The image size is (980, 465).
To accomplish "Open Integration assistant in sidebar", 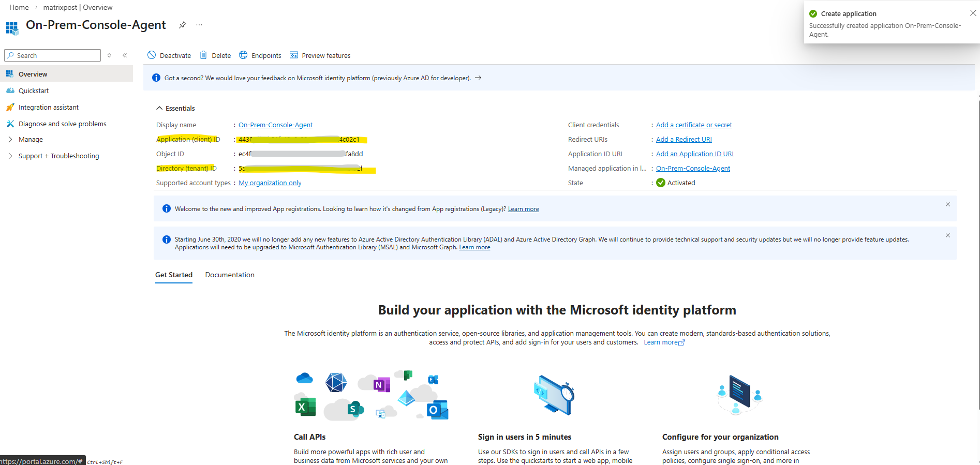I will [x=49, y=107].
